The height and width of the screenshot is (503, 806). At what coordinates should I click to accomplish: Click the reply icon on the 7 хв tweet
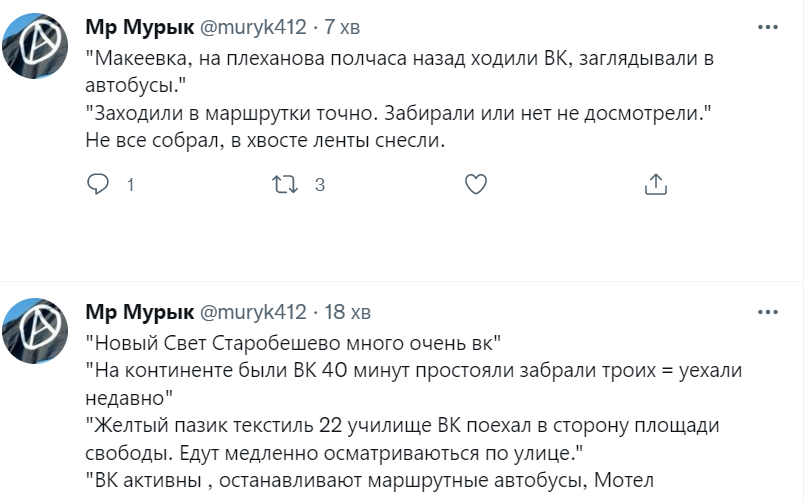[98, 184]
